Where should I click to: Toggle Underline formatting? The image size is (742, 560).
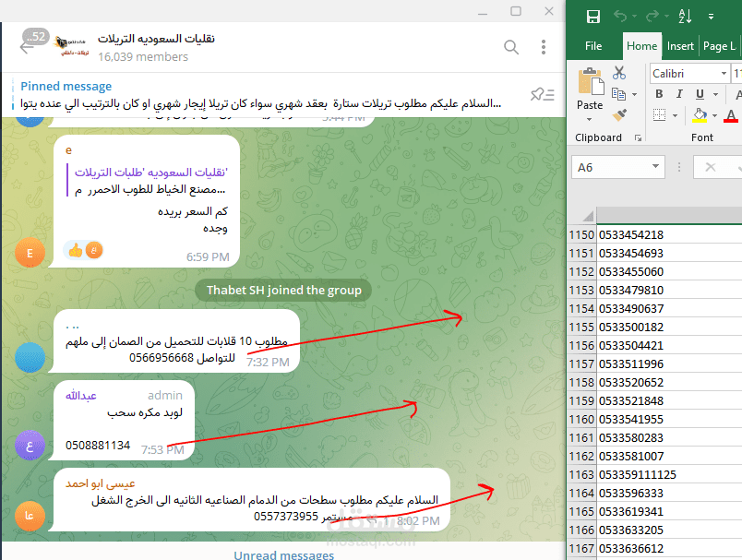[700, 95]
